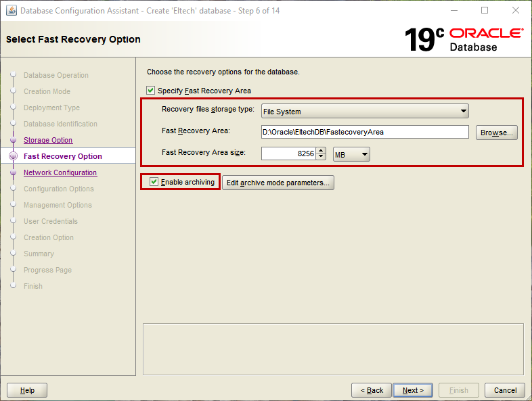Click the 'Recovery files storage type:' label
The image size is (532, 401).
click(x=208, y=109)
